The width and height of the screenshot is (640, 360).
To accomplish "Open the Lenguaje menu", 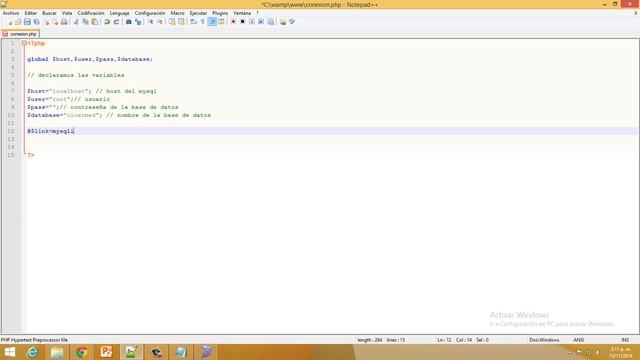I will (120, 13).
